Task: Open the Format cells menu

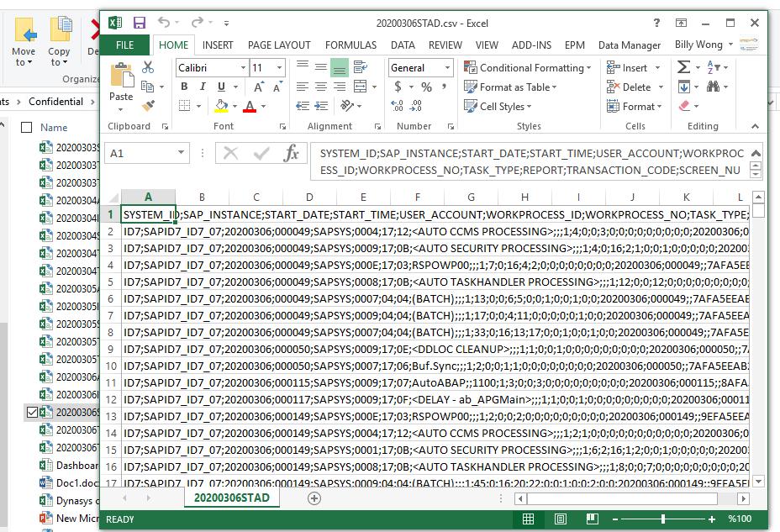Action: click(635, 106)
